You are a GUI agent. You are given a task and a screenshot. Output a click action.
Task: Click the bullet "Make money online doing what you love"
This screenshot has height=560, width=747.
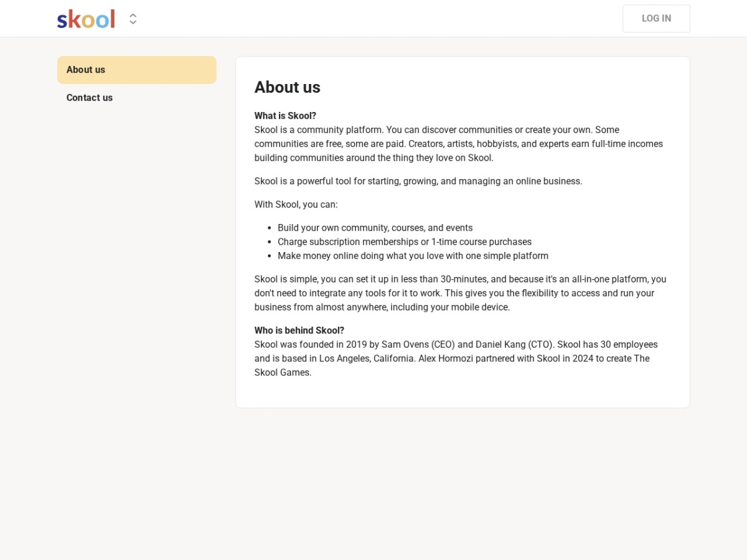413,256
